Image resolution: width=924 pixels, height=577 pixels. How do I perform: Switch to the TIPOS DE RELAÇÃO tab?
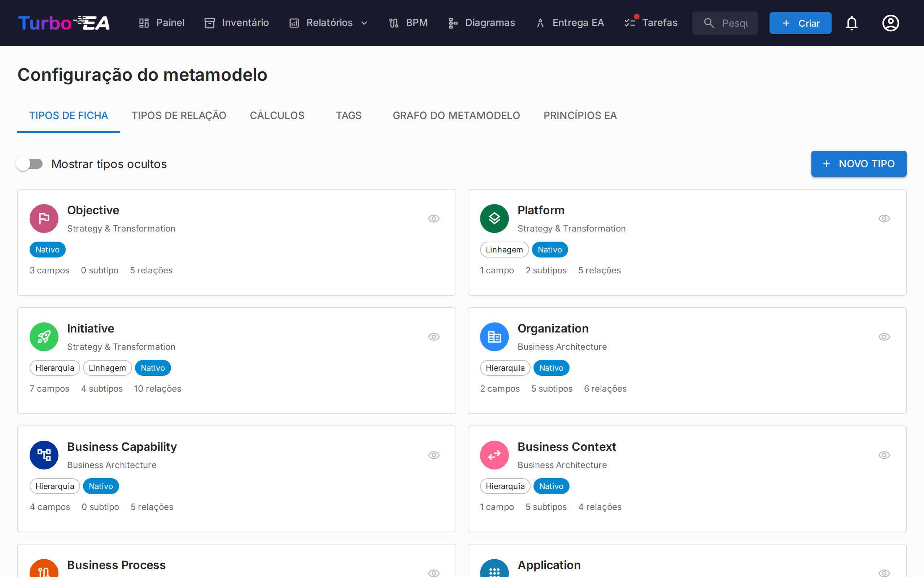point(179,115)
